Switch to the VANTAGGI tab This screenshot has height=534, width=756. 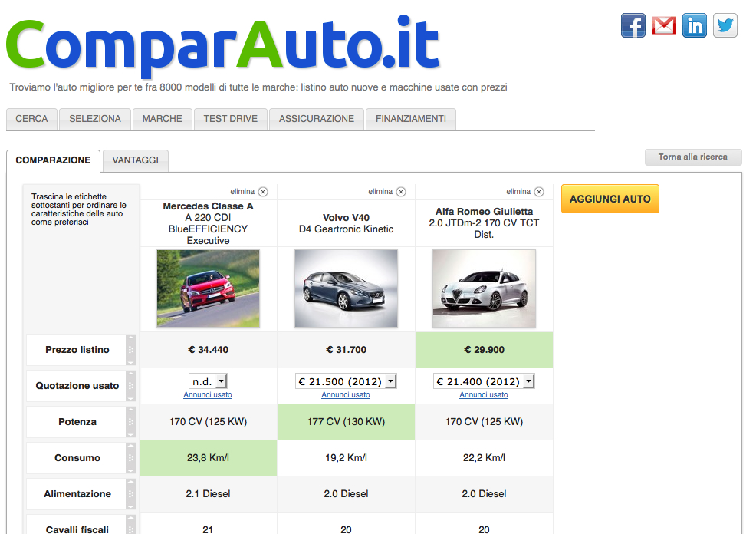pos(136,160)
